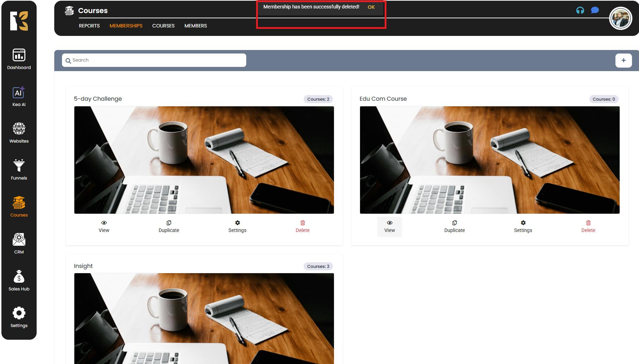Duplicate the 5-day Challenge membership
This screenshot has width=639, height=364.
tap(169, 226)
